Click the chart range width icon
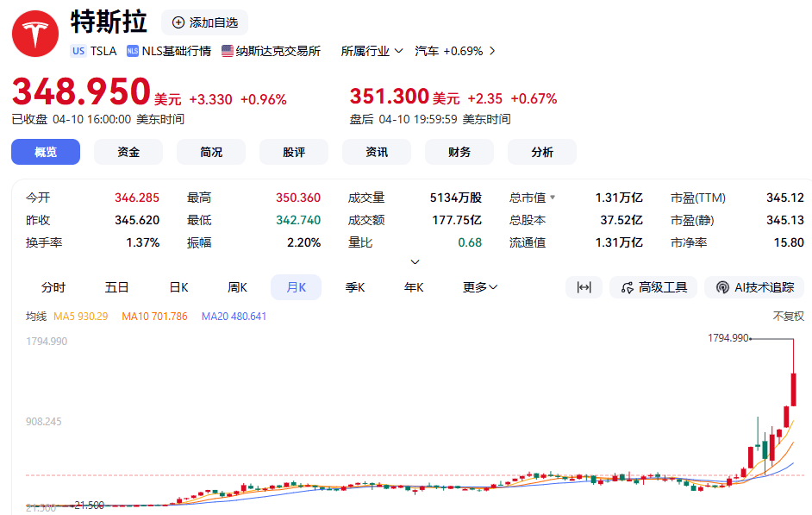The width and height of the screenshot is (812, 515). pos(584,287)
